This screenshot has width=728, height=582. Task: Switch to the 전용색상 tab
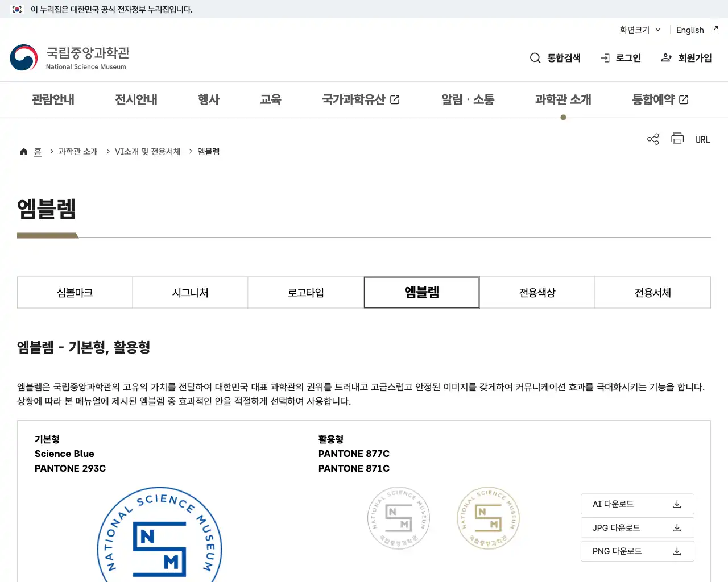(537, 292)
